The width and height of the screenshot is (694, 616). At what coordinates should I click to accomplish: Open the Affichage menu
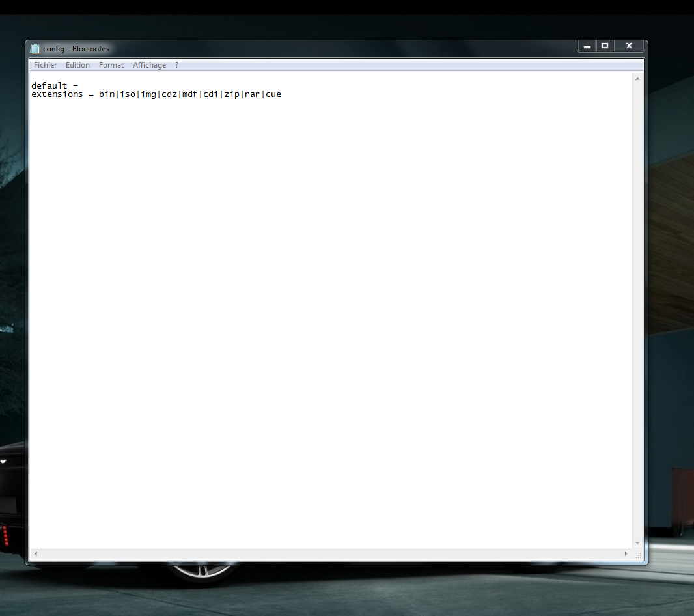point(149,65)
